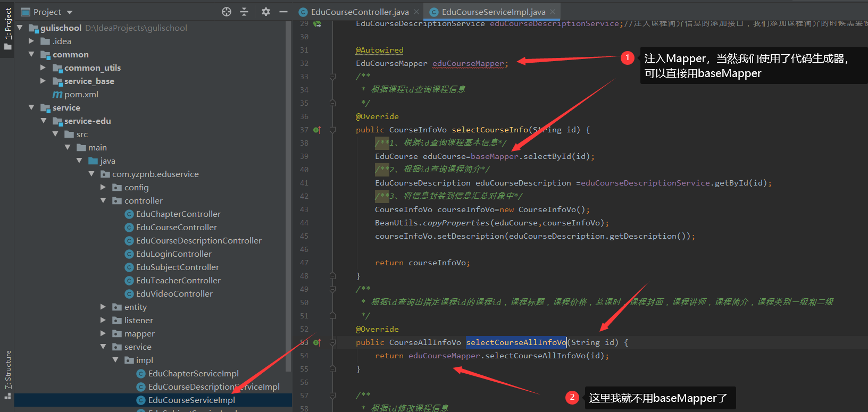Close the EduCourseServiceImpl.java tab
Screen dimensions: 868x412
(553, 12)
